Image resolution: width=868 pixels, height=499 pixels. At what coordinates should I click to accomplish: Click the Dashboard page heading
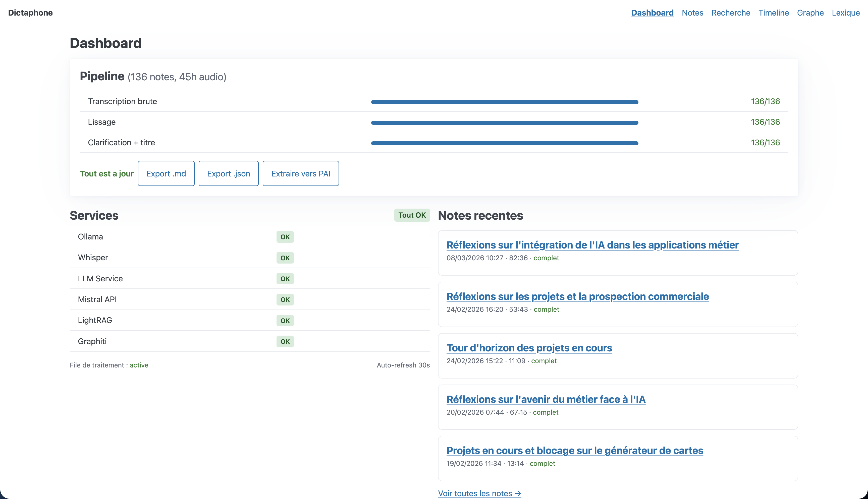click(x=105, y=43)
